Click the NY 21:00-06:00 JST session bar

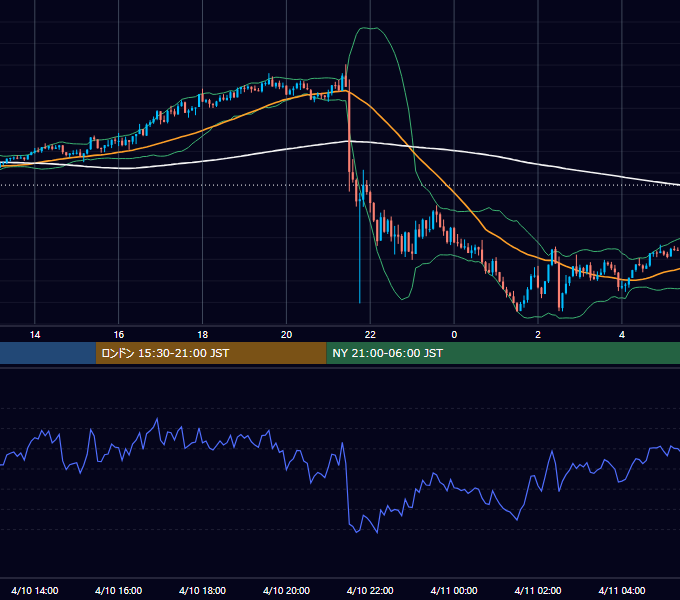point(503,353)
